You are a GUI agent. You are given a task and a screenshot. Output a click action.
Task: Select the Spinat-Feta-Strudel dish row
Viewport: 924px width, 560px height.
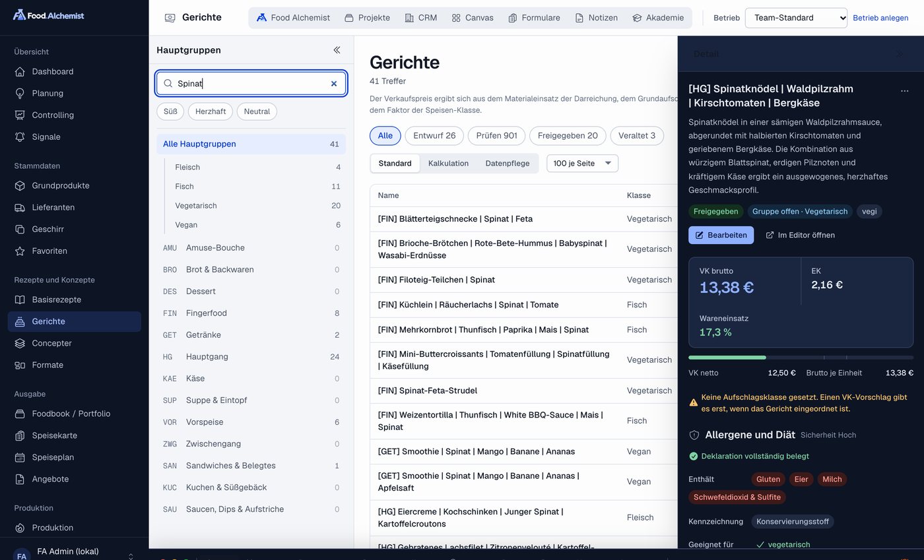click(x=523, y=391)
